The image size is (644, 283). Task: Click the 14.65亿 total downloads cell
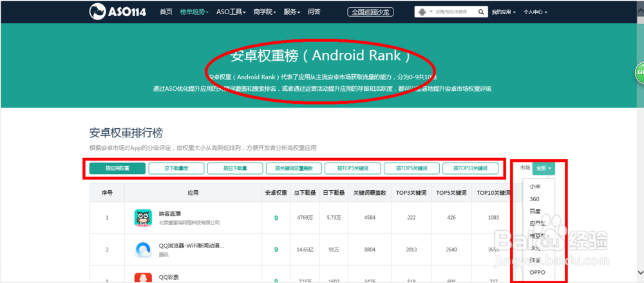click(x=305, y=249)
